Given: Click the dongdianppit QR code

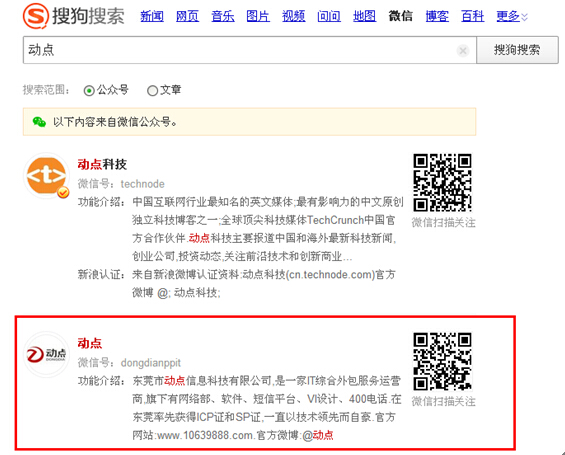Looking at the screenshot, I should [442, 361].
